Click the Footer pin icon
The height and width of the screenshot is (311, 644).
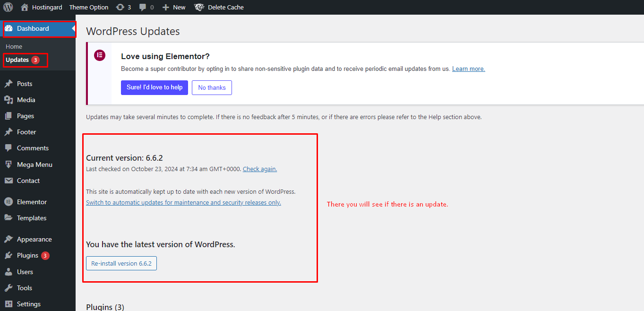pyautogui.click(x=9, y=132)
